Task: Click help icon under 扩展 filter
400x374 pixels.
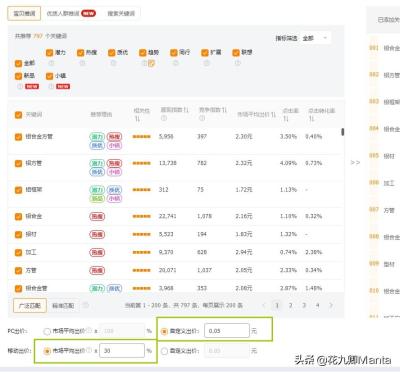Action: 206,63
